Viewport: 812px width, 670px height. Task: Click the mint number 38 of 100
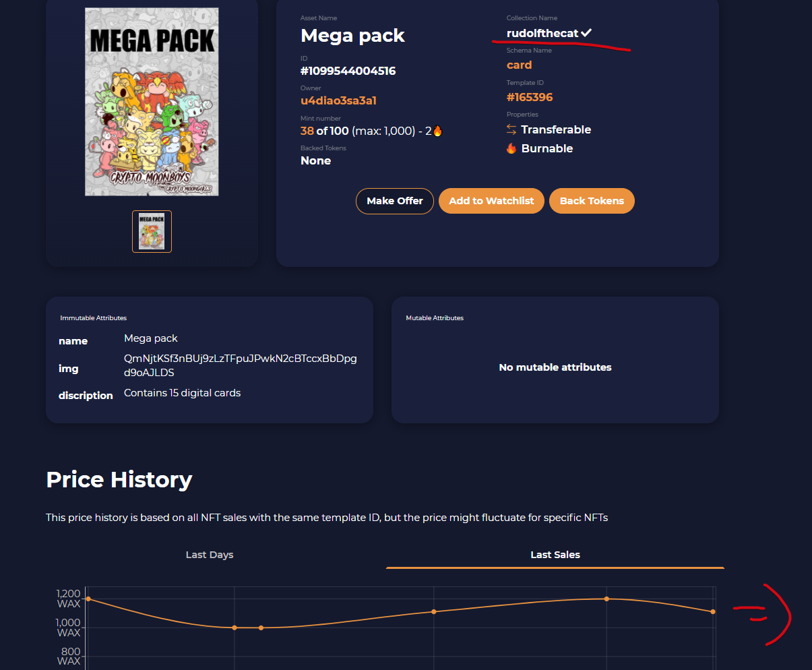(x=325, y=131)
